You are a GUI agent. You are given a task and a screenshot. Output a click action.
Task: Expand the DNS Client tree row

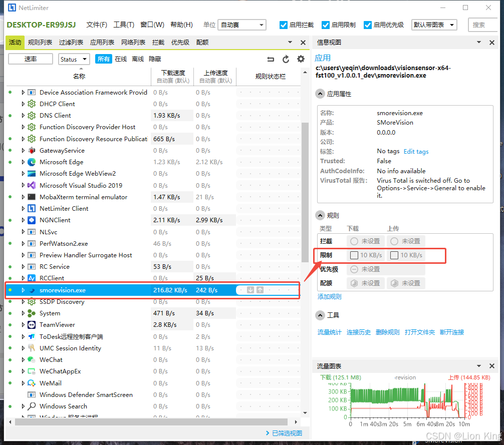[23, 116]
